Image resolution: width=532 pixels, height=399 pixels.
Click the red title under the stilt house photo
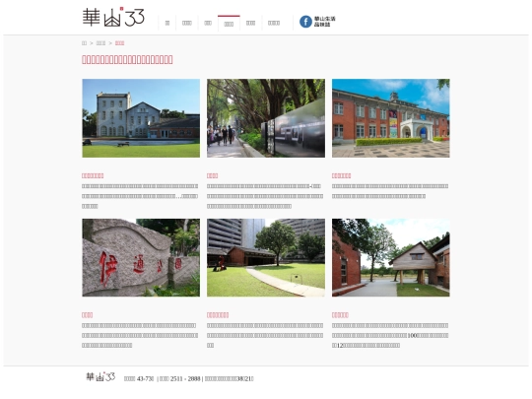[340, 315]
